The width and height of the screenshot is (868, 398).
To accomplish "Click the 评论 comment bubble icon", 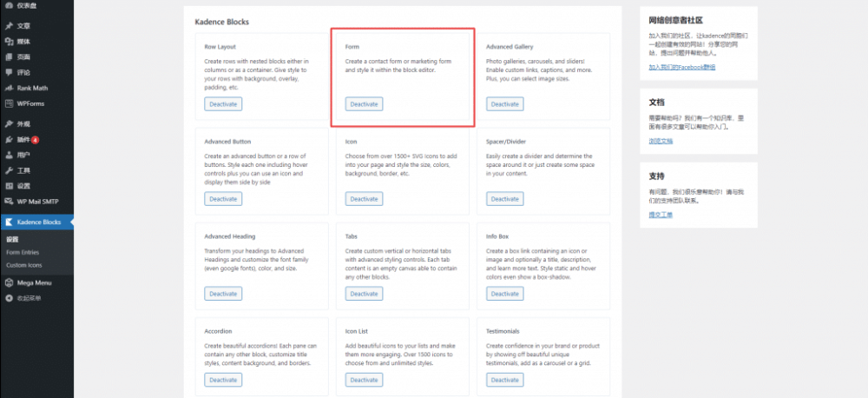I will point(9,72).
